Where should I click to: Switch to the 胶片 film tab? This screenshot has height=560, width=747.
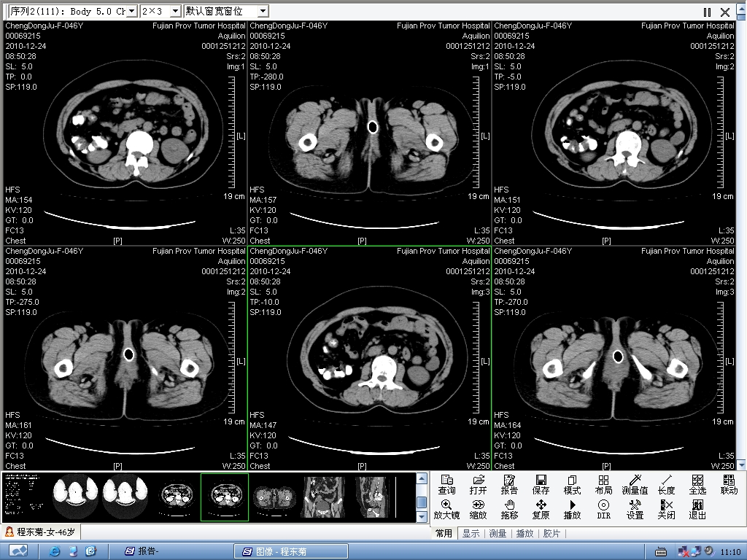pos(551,533)
